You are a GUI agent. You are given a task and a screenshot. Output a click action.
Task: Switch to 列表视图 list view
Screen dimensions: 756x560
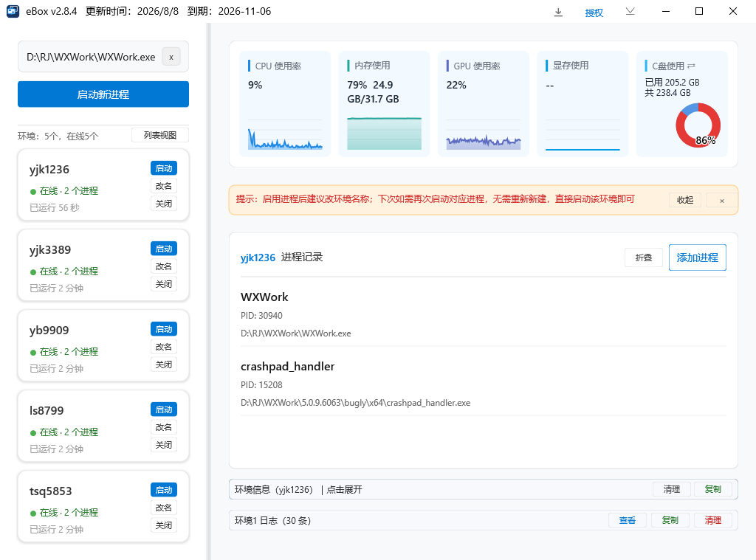160,136
